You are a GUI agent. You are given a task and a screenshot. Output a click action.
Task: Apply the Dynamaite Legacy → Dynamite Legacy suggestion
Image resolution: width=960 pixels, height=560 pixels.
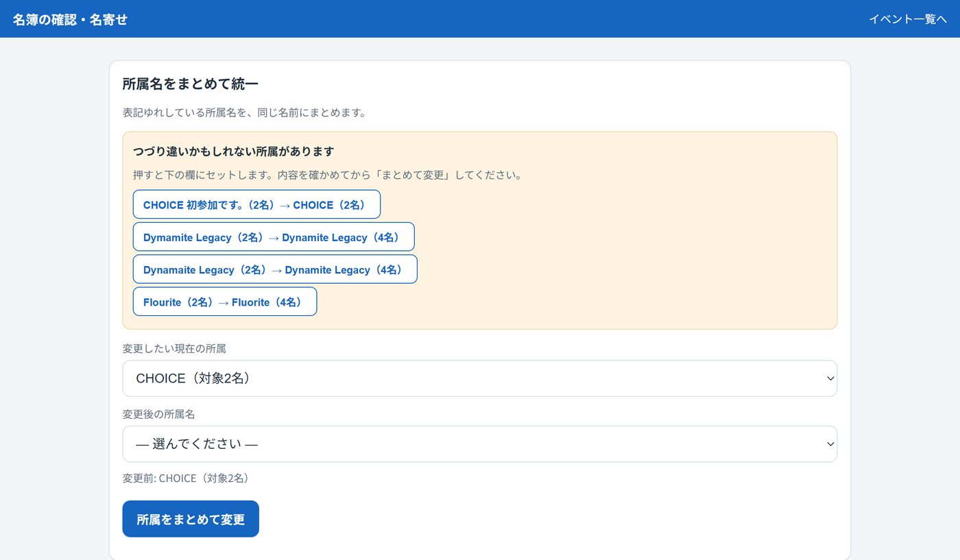click(275, 269)
